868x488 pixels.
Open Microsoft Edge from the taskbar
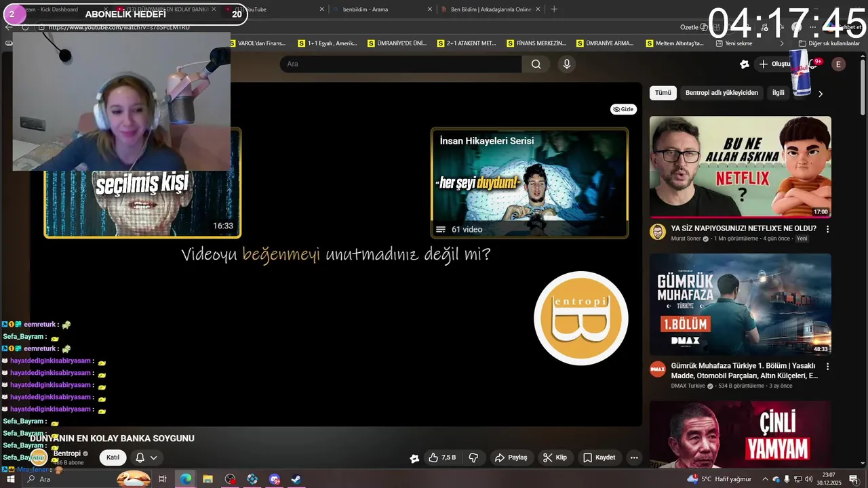185,479
